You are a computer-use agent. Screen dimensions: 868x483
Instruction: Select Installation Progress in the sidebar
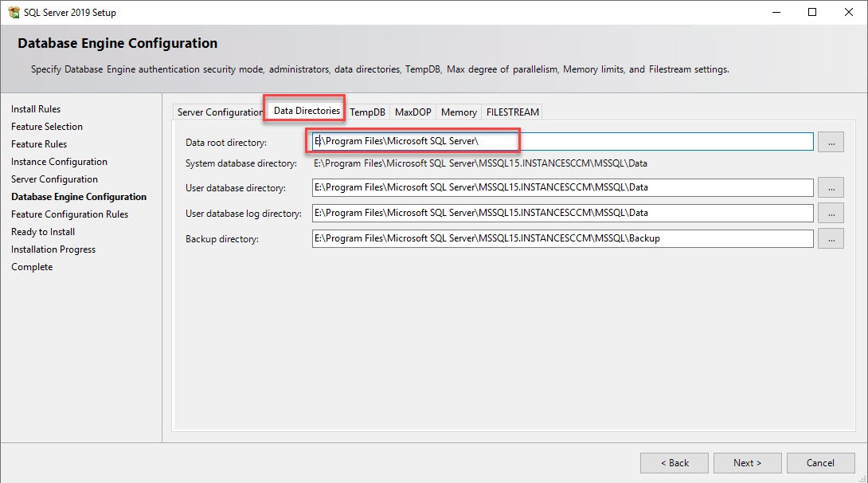pos(53,249)
